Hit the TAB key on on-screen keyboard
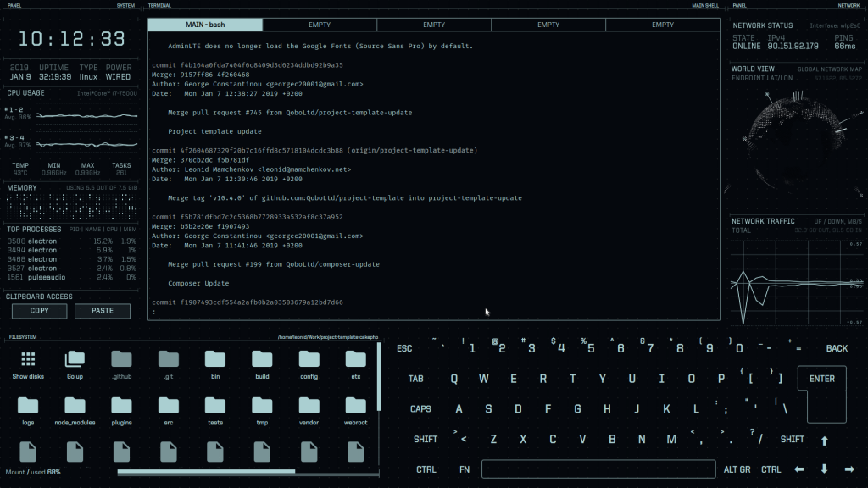Viewport: 868px width, 488px height. click(x=415, y=379)
